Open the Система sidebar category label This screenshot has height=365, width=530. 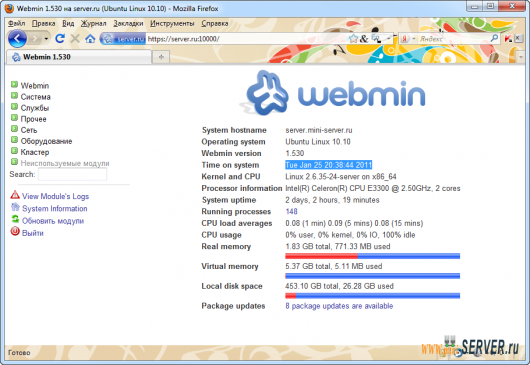[x=35, y=97]
